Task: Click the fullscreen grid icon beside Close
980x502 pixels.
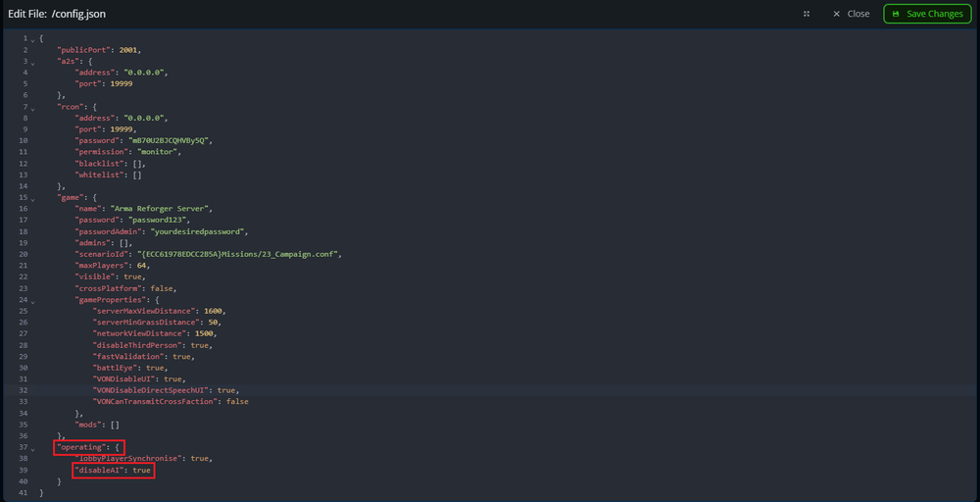Action: [x=807, y=14]
